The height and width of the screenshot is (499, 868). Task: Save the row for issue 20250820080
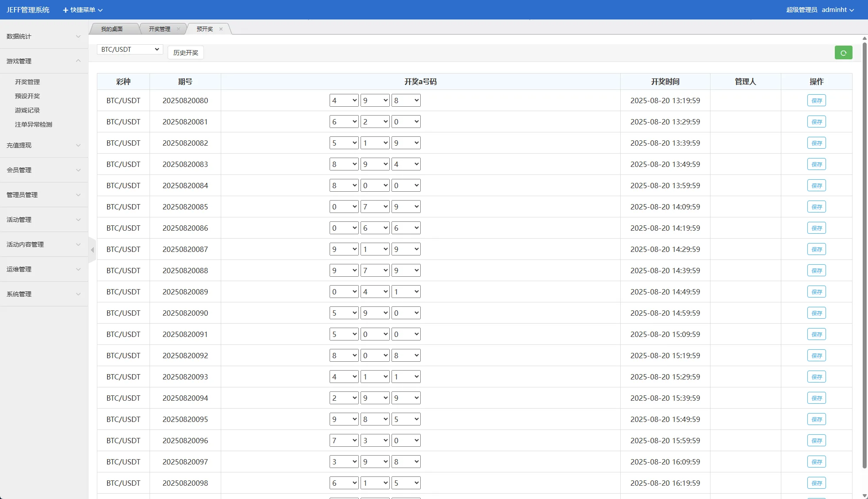(x=816, y=101)
